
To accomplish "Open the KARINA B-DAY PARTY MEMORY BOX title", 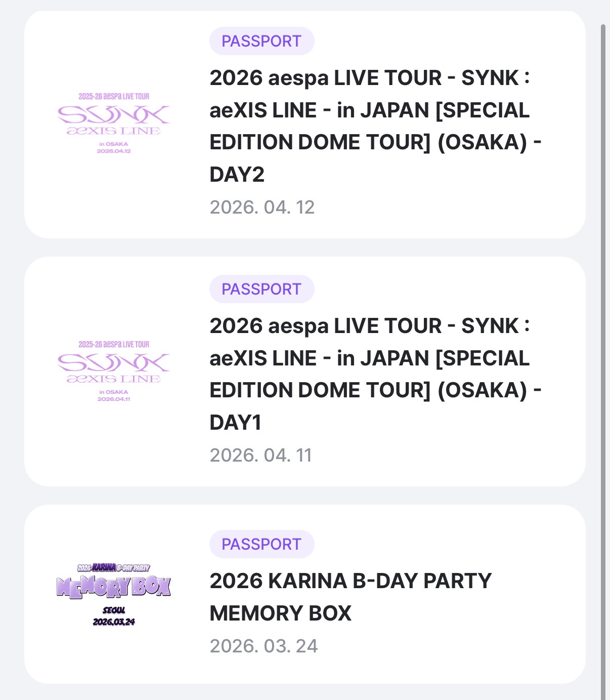I will coord(350,597).
